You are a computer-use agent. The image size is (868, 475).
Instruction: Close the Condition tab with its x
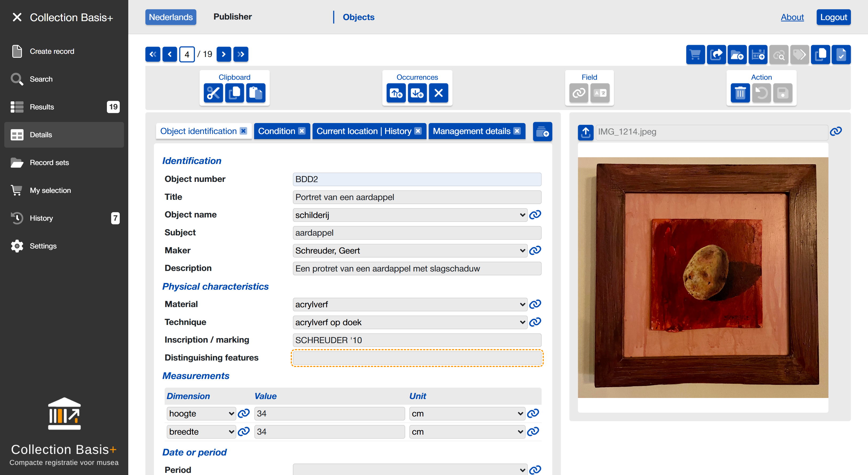pos(302,131)
